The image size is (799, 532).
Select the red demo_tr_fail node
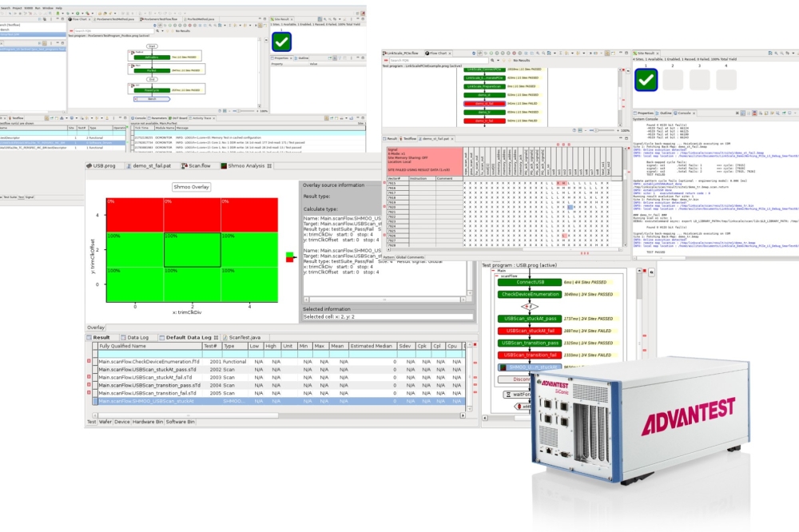coord(484,121)
